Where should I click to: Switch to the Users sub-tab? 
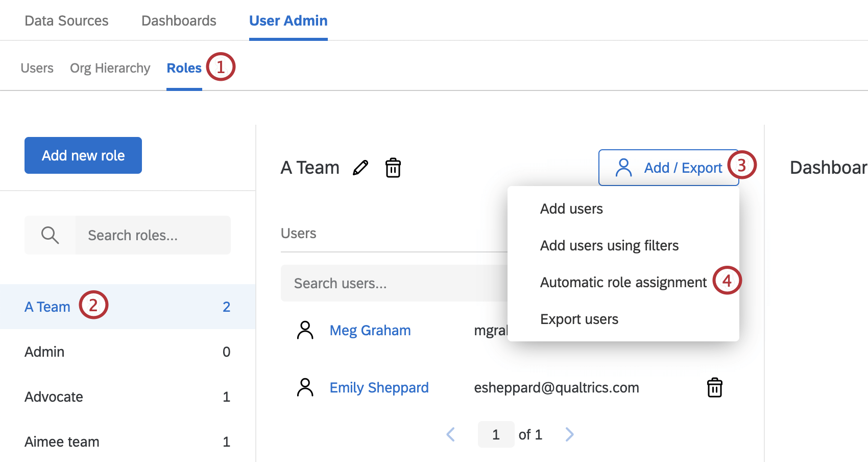click(36, 67)
